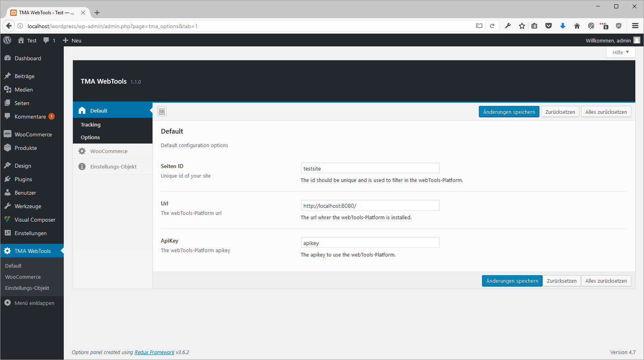Click top Zurücksetzen button

pos(560,112)
